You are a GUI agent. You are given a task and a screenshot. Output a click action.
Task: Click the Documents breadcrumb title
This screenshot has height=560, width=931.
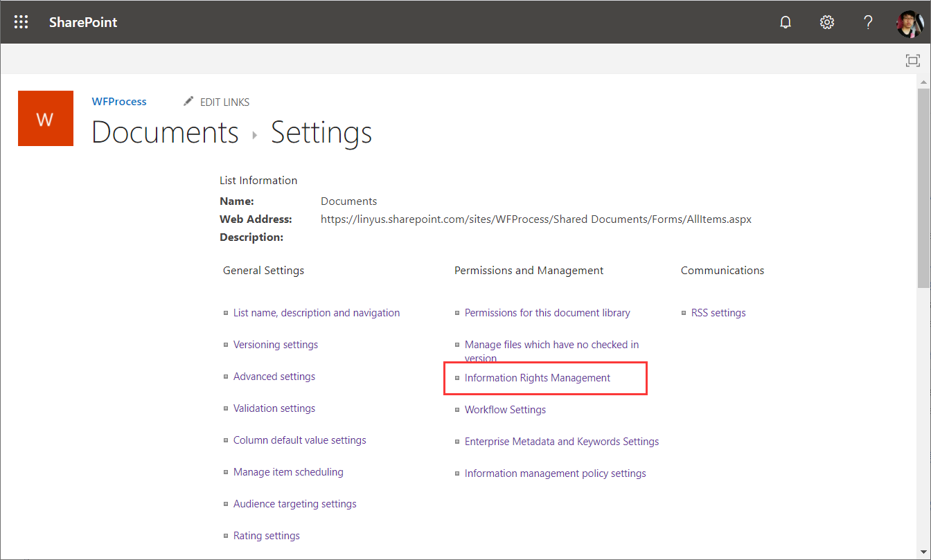click(x=165, y=132)
